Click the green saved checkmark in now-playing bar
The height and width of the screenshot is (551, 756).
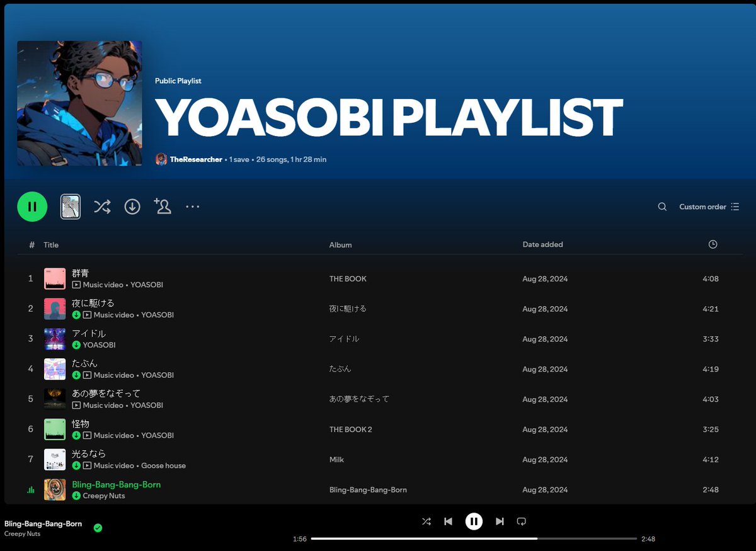(x=98, y=528)
